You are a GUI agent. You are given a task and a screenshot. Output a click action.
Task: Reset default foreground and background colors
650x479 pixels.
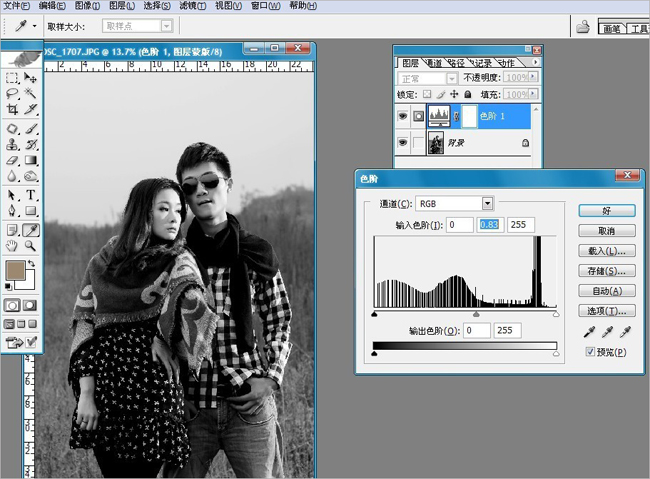pyautogui.click(x=8, y=286)
